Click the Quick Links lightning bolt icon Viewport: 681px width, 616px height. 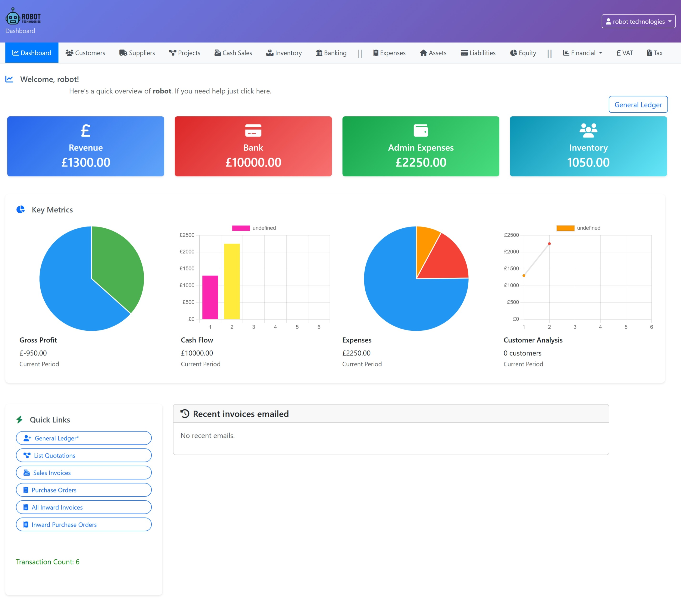(x=20, y=420)
